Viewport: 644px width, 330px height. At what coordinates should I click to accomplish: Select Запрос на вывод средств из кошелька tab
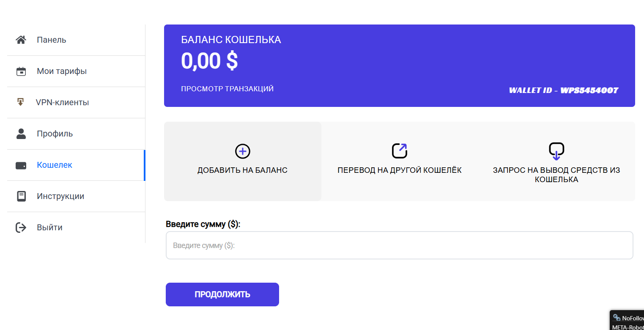(x=556, y=161)
